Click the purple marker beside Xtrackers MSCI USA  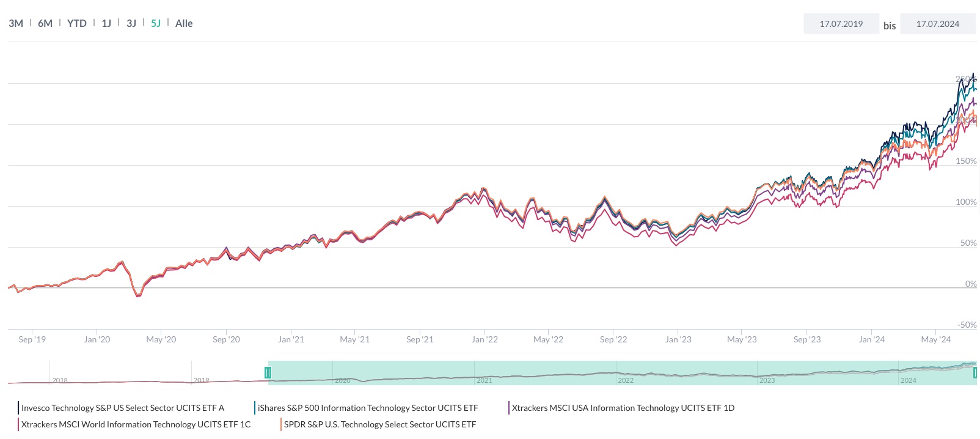pos(510,407)
